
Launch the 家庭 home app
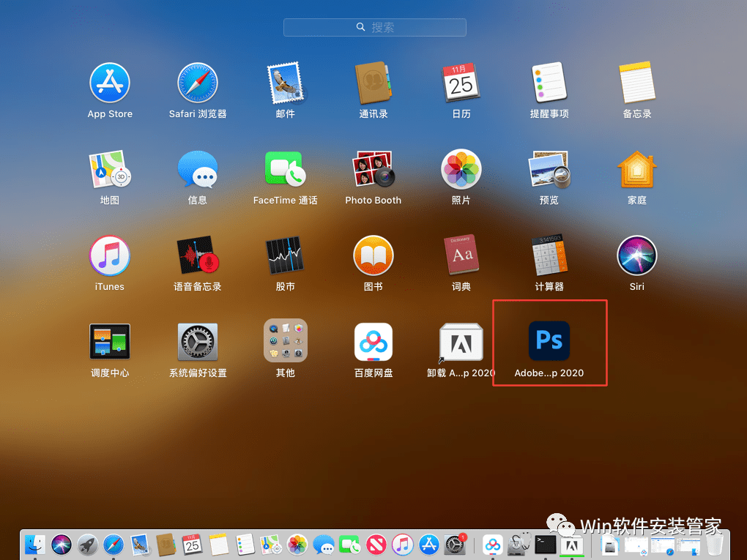(637, 170)
